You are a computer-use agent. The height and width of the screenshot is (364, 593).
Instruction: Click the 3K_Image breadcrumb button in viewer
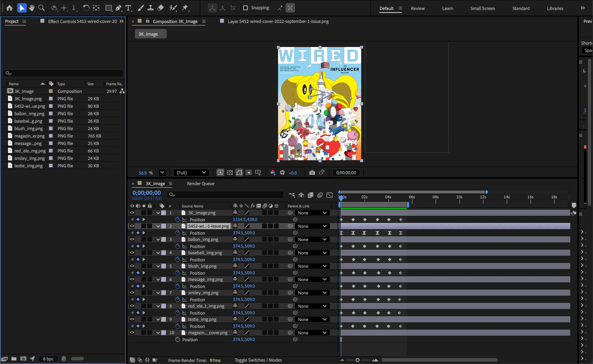[151, 34]
